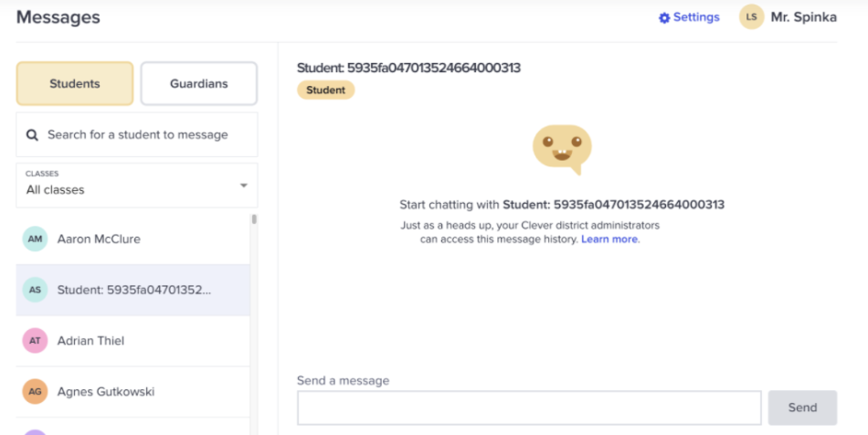Click Agnes Gutkowski's AG avatar

click(x=35, y=391)
